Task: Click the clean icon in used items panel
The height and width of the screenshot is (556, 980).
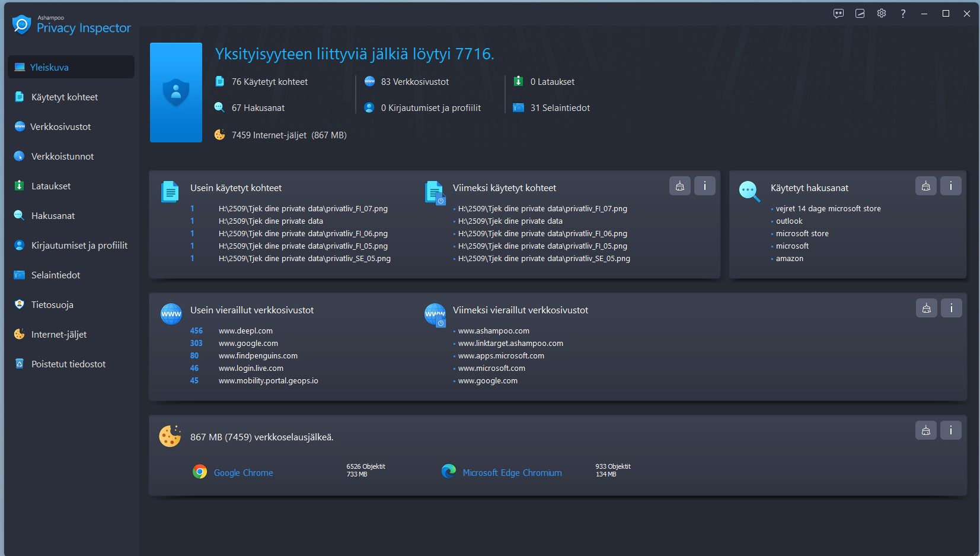Action: (x=679, y=186)
